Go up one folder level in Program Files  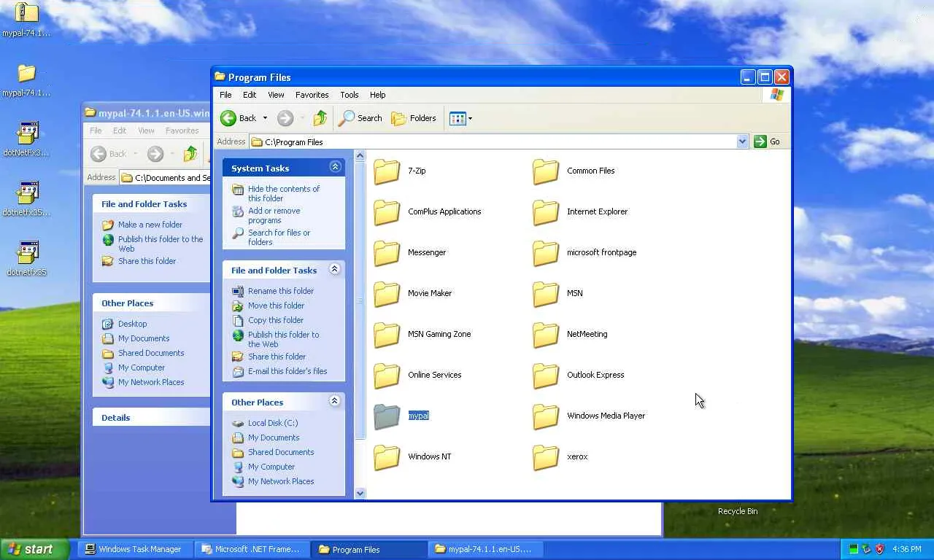320,118
